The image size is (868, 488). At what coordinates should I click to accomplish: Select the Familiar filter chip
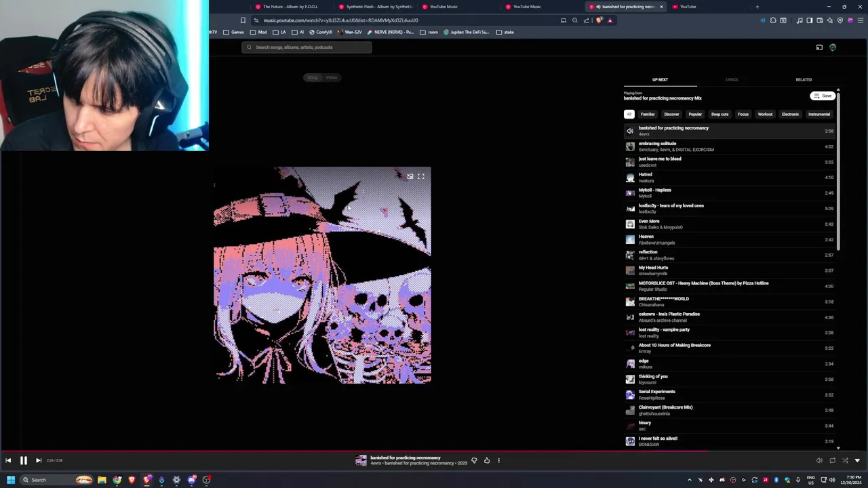[x=648, y=114]
